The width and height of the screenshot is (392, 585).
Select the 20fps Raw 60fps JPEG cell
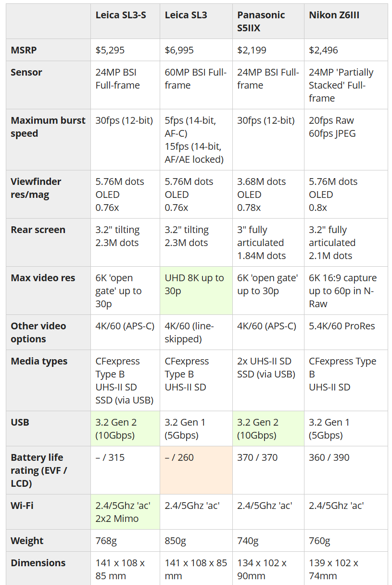click(346, 140)
